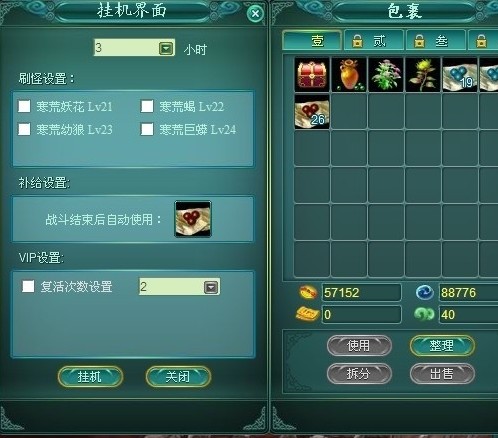The height and width of the screenshot is (438, 498).
Task: Enable 寒荒蝎 Lv22 monster checkbox
Action: pos(147,106)
